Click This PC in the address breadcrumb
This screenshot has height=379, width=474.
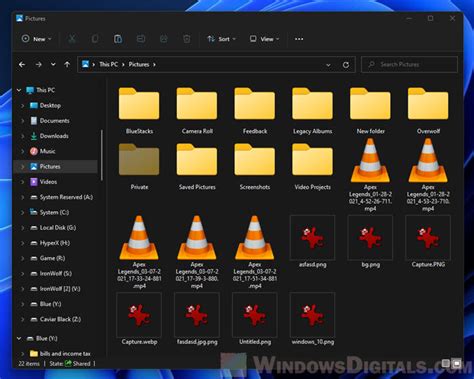[x=109, y=64]
